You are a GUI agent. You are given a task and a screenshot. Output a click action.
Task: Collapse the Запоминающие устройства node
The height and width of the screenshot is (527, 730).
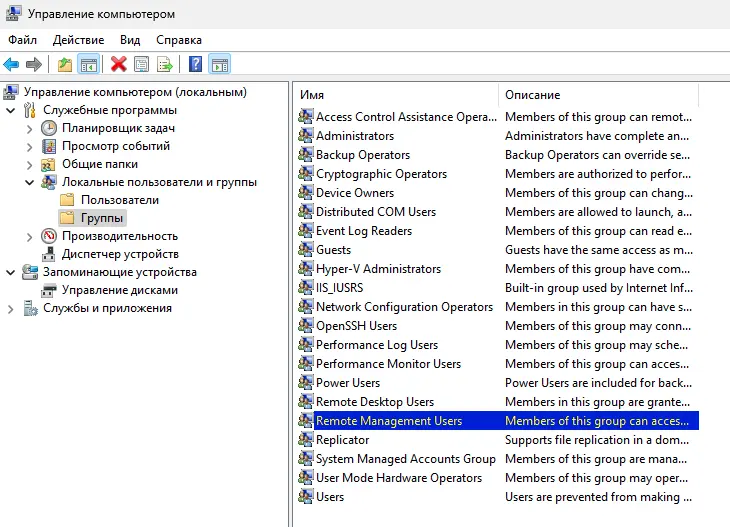pos(11,272)
